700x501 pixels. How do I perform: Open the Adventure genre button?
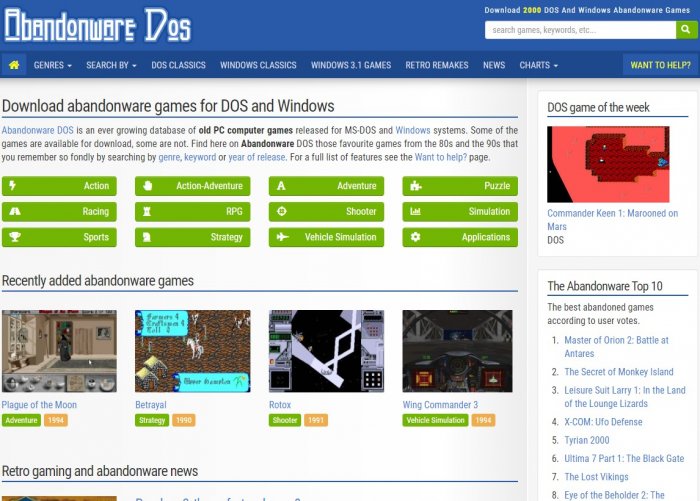[326, 186]
